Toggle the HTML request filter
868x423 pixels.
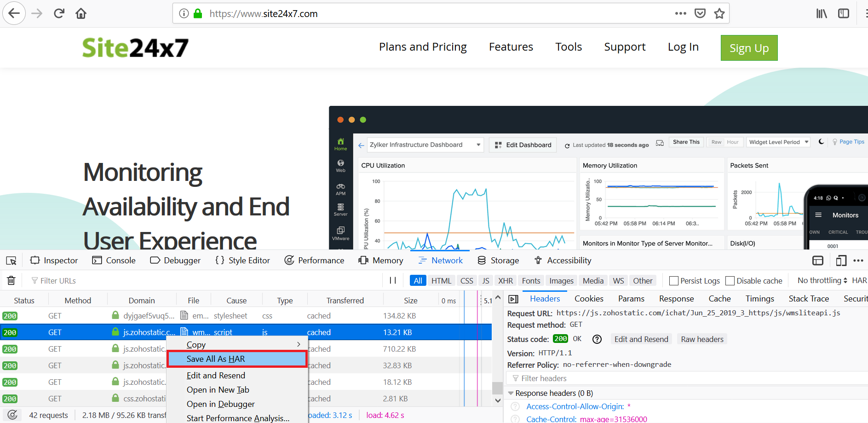441,281
